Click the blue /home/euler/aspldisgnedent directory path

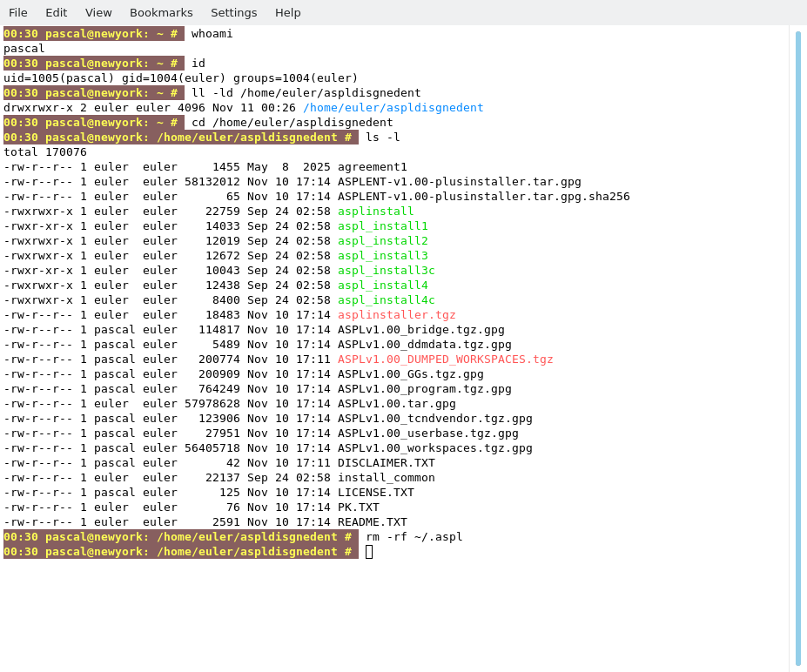[x=393, y=108]
